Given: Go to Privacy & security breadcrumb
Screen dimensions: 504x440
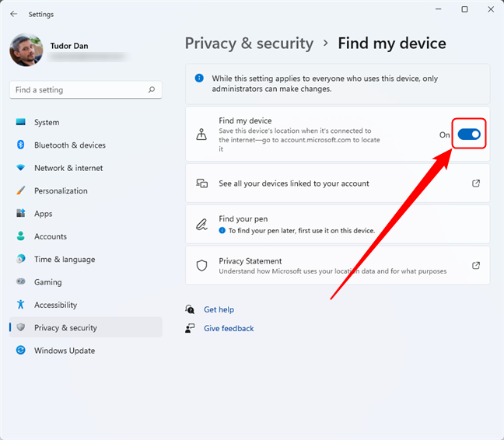Looking at the screenshot, I should click(249, 44).
